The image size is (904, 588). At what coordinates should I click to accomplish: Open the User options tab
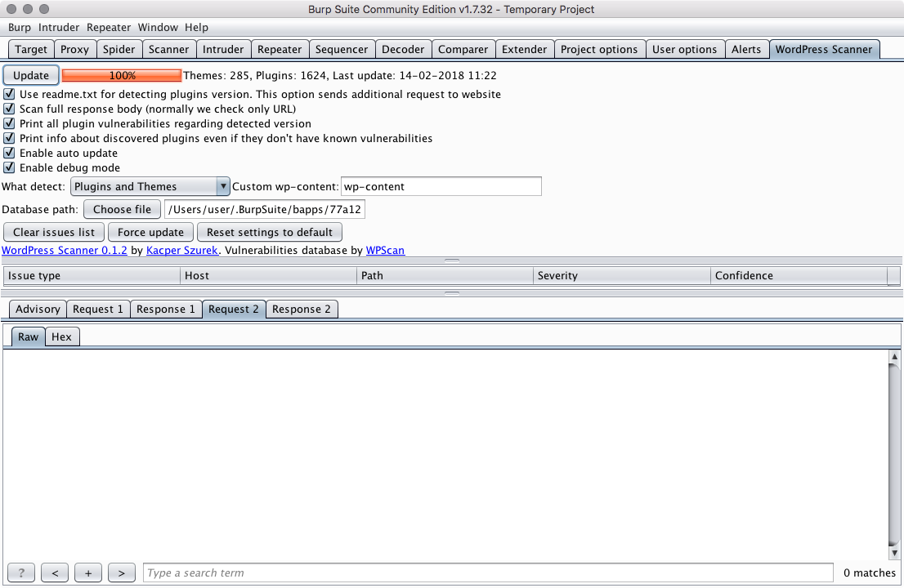tap(684, 50)
